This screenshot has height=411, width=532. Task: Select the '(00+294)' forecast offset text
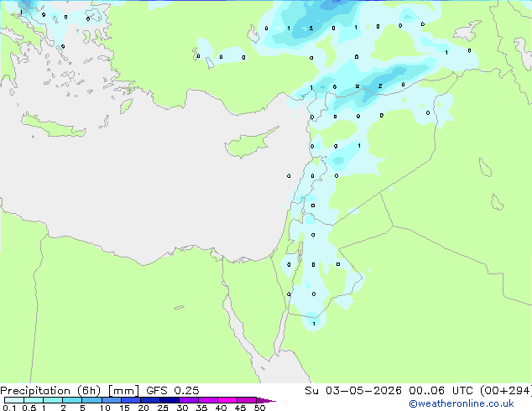pyautogui.click(x=506, y=391)
